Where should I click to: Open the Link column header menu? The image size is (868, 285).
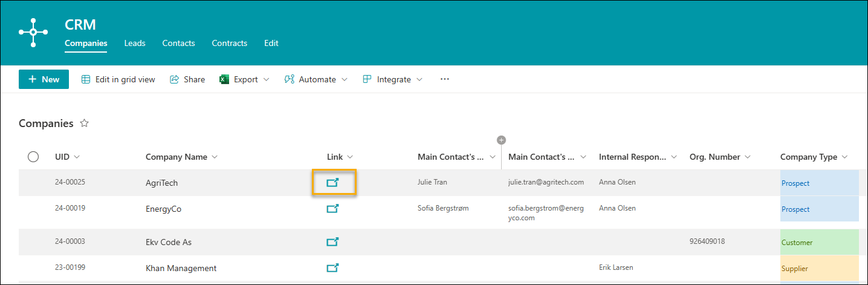click(340, 157)
